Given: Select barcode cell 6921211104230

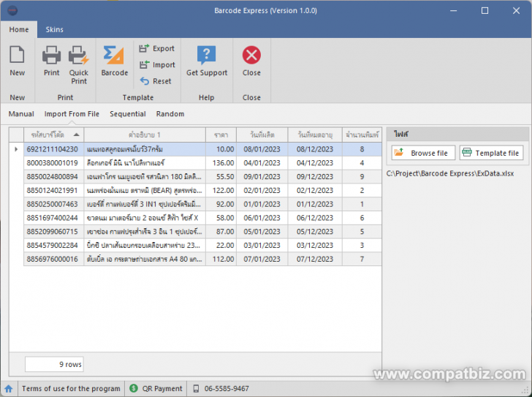Looking at the screenshot, I should pos(53,149).
